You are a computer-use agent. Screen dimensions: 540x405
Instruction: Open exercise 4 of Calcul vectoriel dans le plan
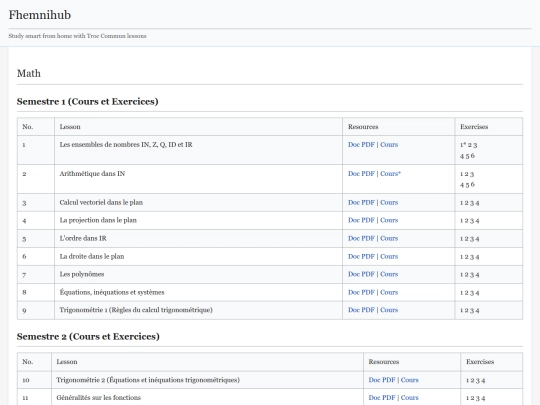tap(477, 203)
